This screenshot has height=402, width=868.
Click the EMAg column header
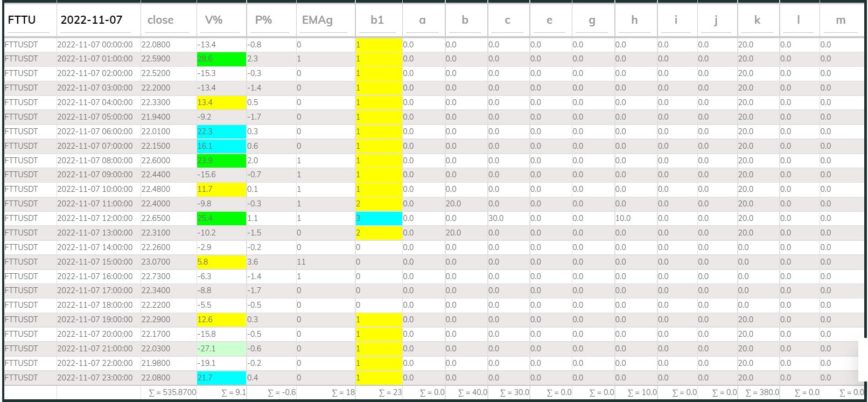[x=317, y=20]
